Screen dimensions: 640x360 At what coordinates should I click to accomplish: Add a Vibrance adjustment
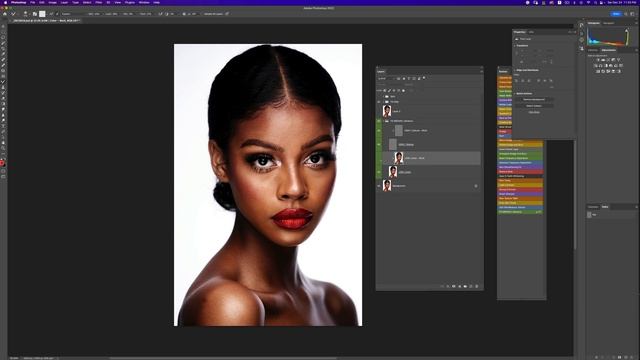point(618,60)
